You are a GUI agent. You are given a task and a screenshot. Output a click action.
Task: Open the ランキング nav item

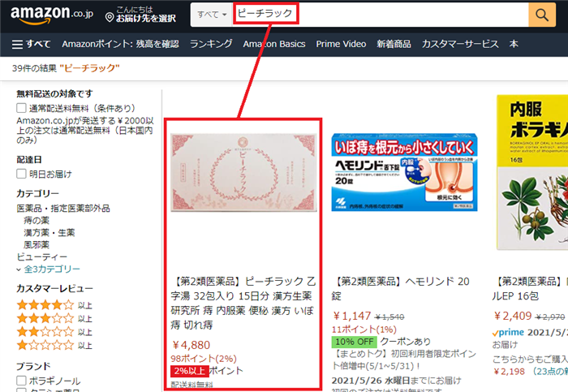pyautogui.click(x=211, y=44)
